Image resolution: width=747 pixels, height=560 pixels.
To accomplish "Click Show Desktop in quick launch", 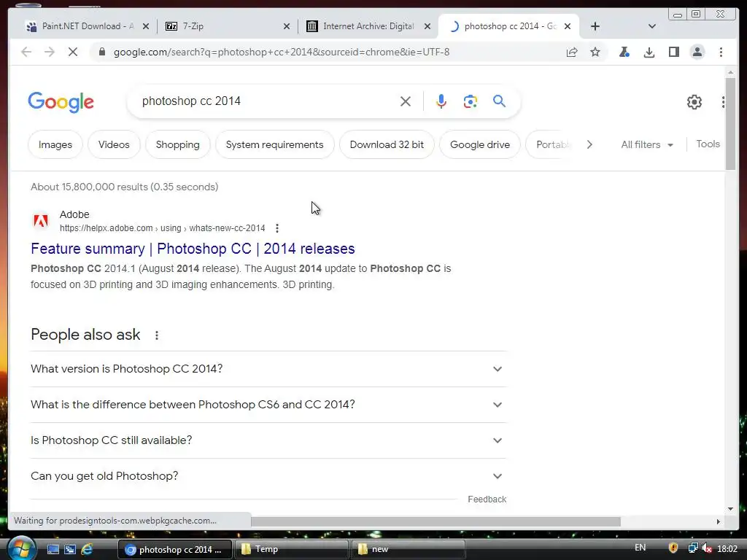I will (x=53, y=549).
